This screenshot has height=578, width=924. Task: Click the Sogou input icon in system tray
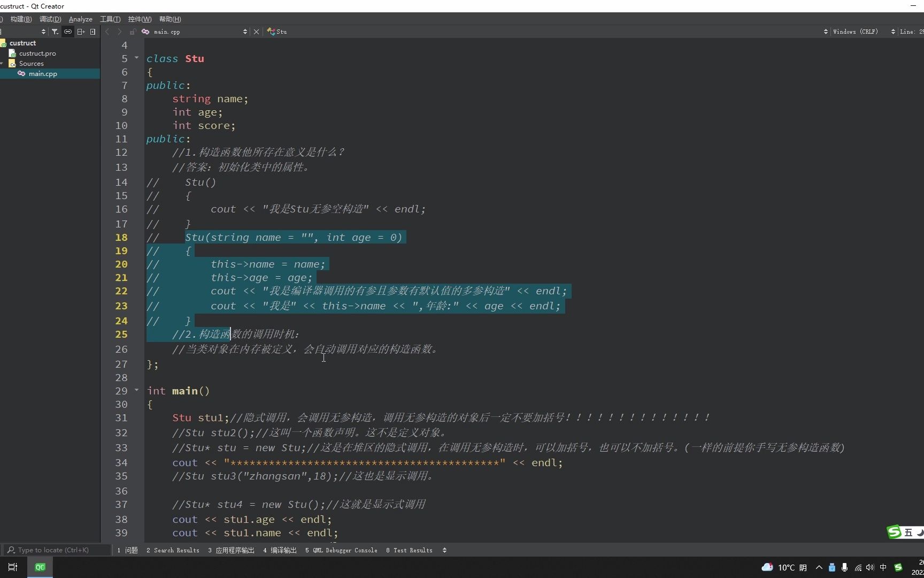click(899, 568)
